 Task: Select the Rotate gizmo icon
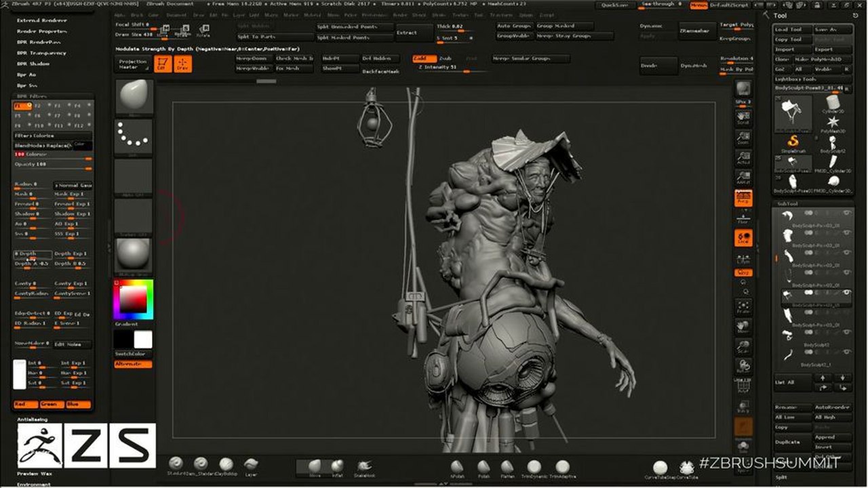[203, 30]
